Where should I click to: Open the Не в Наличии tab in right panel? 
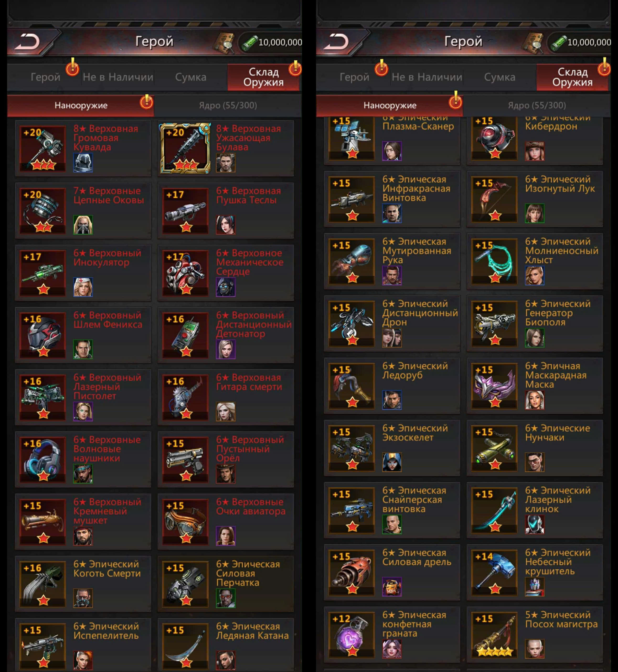click(427, 77)
